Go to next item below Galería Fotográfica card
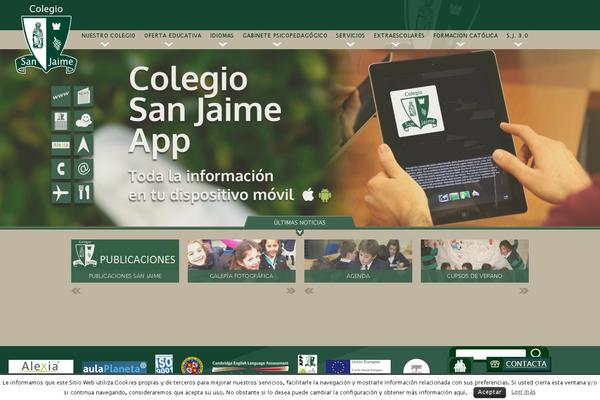 [291, 291]
